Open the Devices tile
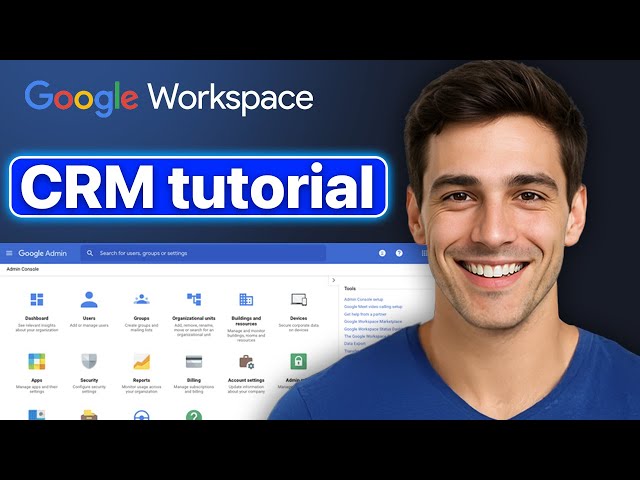Image resolution: width=640 pixels, height=480 pixels. (x=298, y=312)
